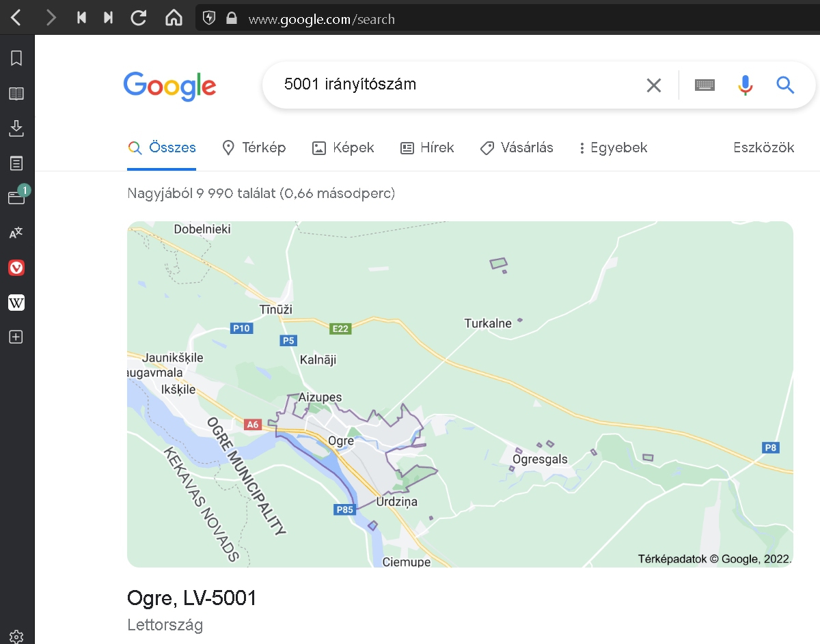Add a new web panel

point(16,337)
